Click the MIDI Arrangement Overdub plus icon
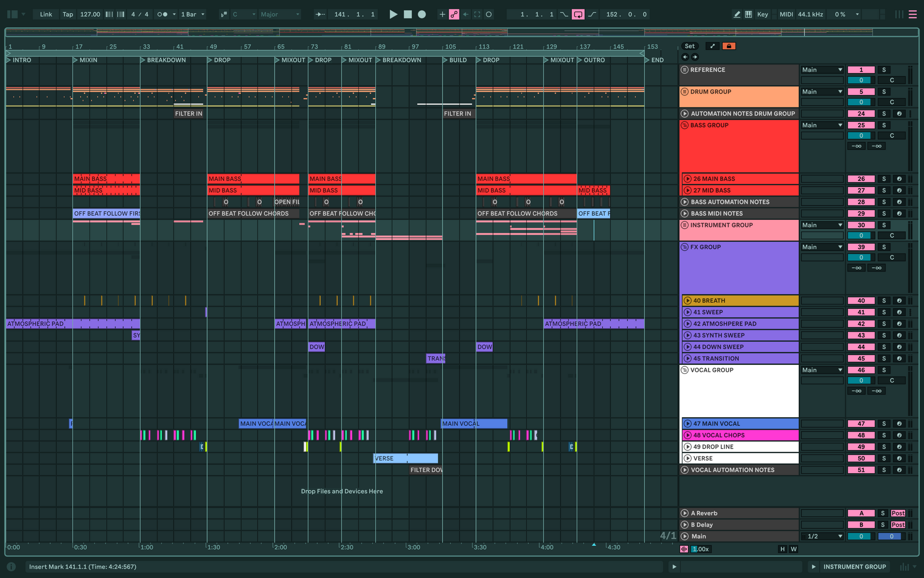The width and height of the screenshot is (924, 578). coord(442,14)
